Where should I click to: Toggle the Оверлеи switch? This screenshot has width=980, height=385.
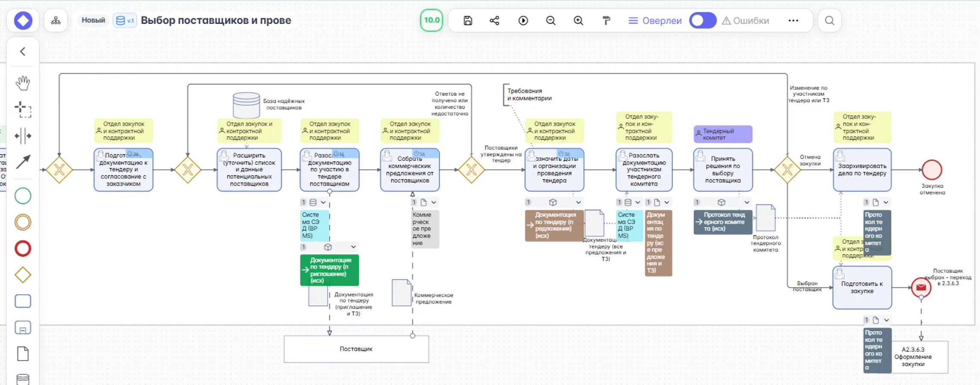(703, 21)
